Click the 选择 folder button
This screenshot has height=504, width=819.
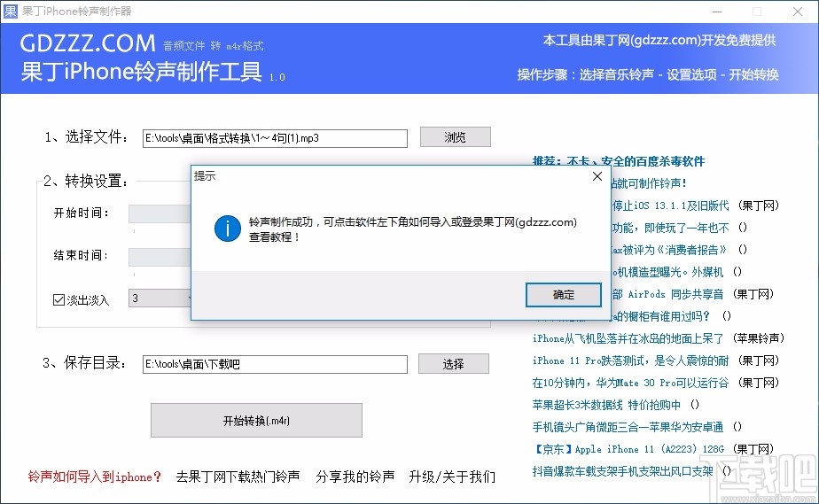point(454,364)
